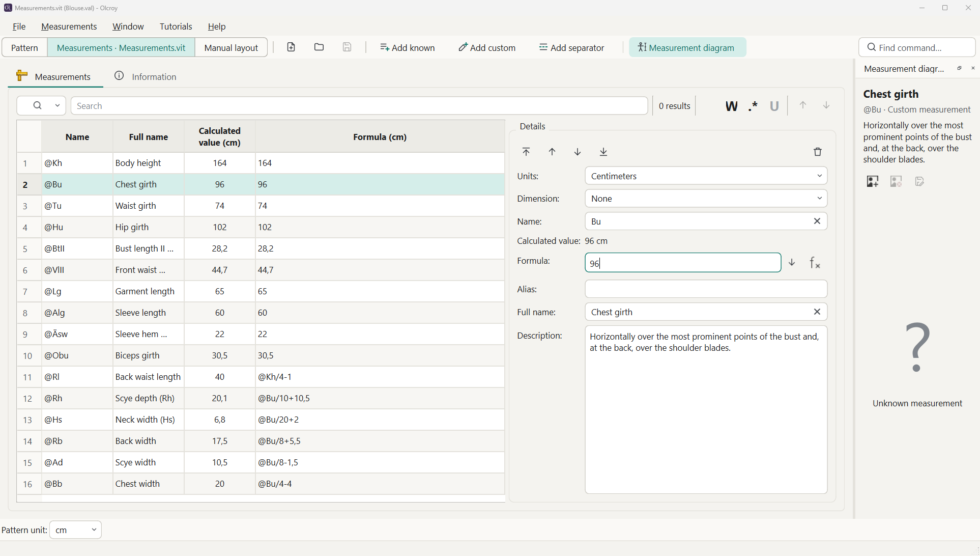Add custom image in diagram panel

tap(873, 181)
